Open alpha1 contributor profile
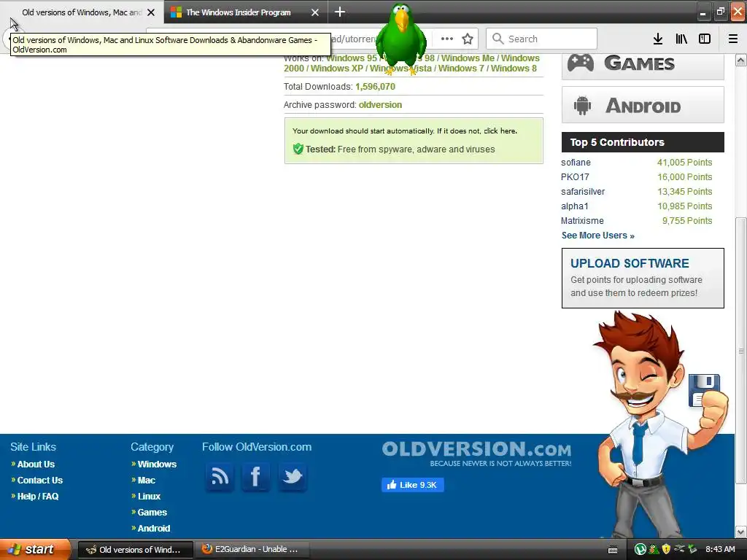This screenshot has height=560, width=747. tap(575, 206)
